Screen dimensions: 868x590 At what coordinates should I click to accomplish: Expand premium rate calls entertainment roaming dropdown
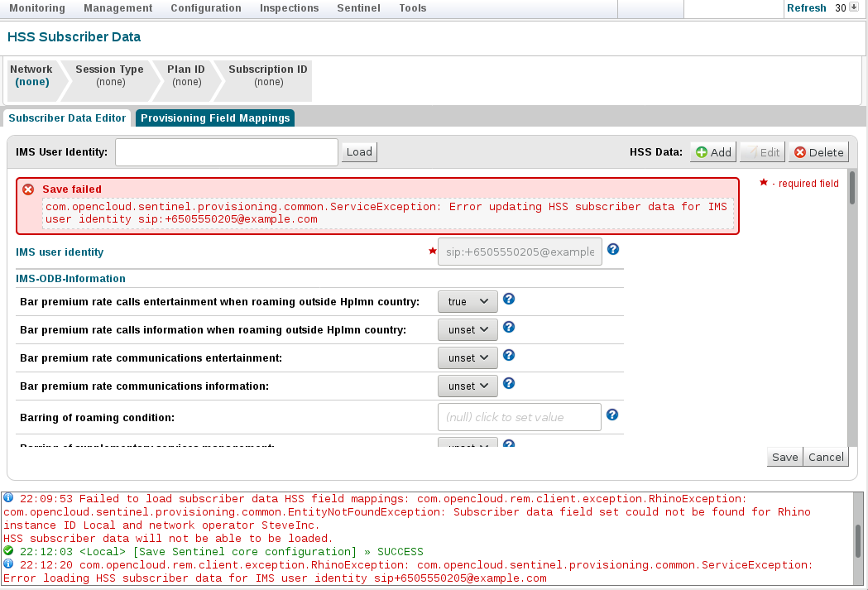[468, 302]
